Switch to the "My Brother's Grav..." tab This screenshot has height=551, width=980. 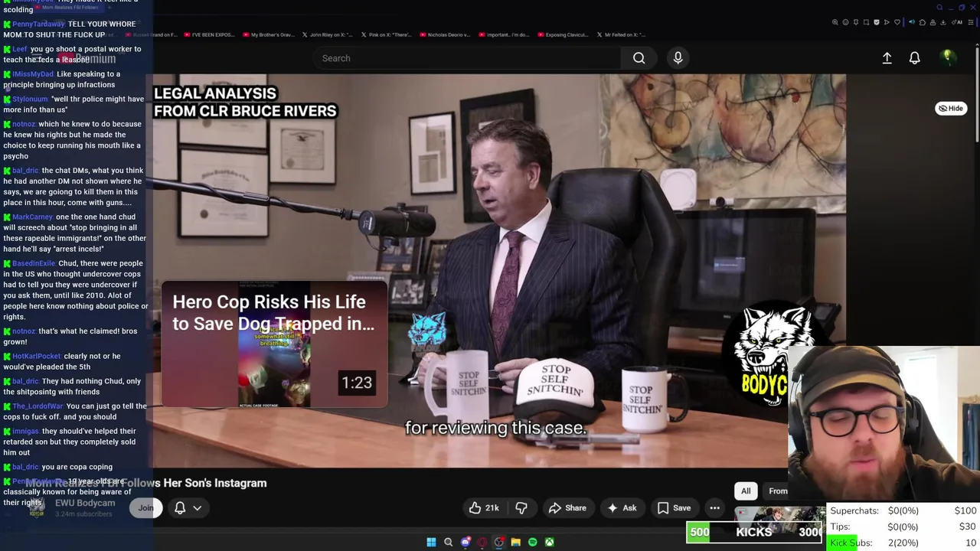(x=267, y=34)
